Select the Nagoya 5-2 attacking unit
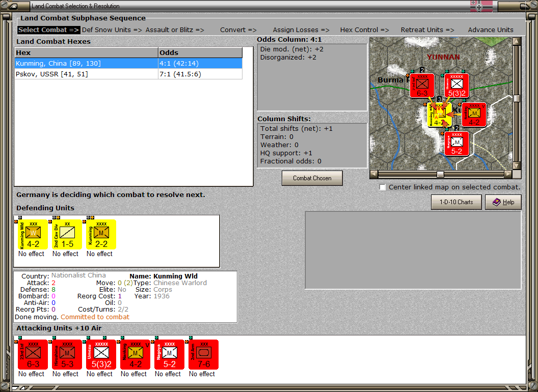538x392 pixels. pyautogui.click(x=169, y=355)
